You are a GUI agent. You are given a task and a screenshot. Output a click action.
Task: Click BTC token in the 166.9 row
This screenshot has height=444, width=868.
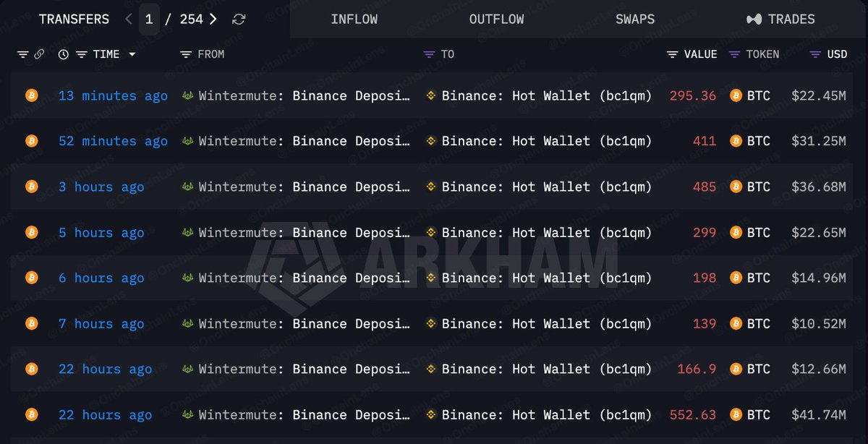point(750,369)
